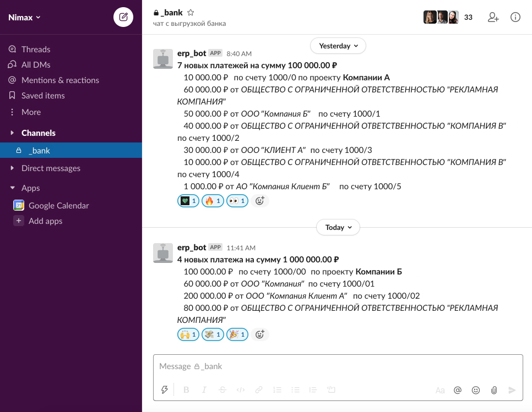Open channel details info icon
Viewport: 532px width, 412px height.
(515, 17)
